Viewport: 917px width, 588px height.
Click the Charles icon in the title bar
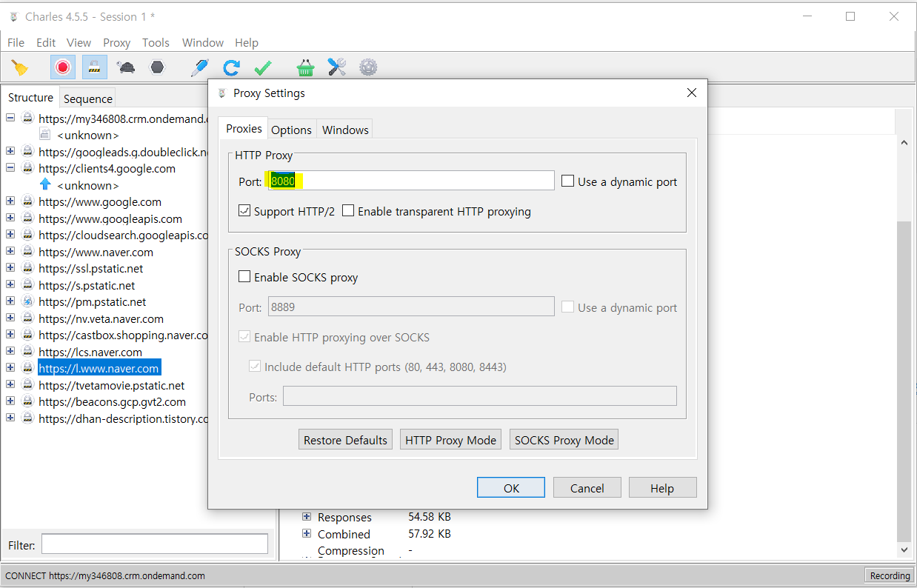pyautogui.click(x=13, y=16)
